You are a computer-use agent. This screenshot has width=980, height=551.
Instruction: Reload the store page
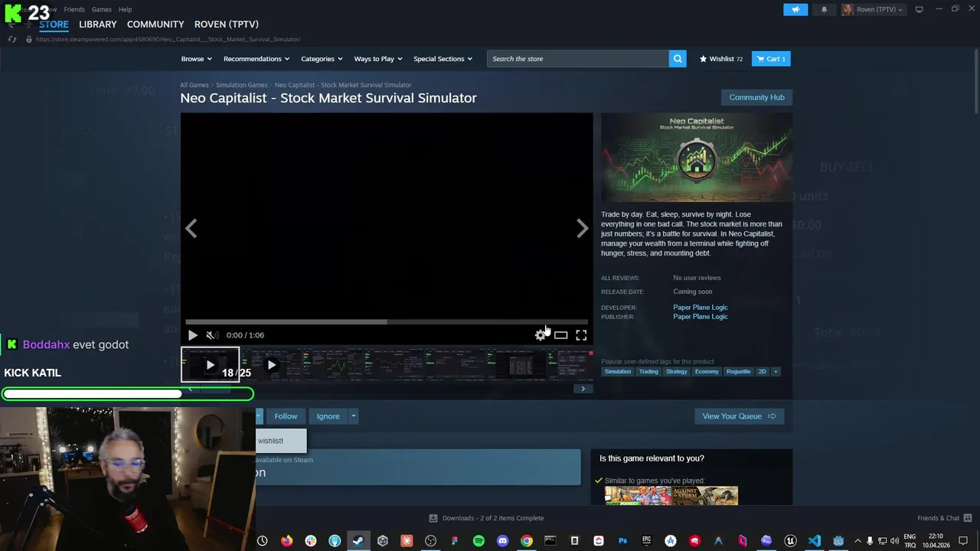pos(12,39)
